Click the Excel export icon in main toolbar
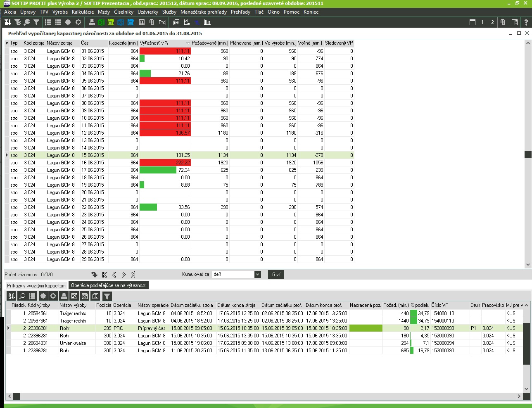The width and height of the screenshot is (532, 408). [x=101, y=22]
